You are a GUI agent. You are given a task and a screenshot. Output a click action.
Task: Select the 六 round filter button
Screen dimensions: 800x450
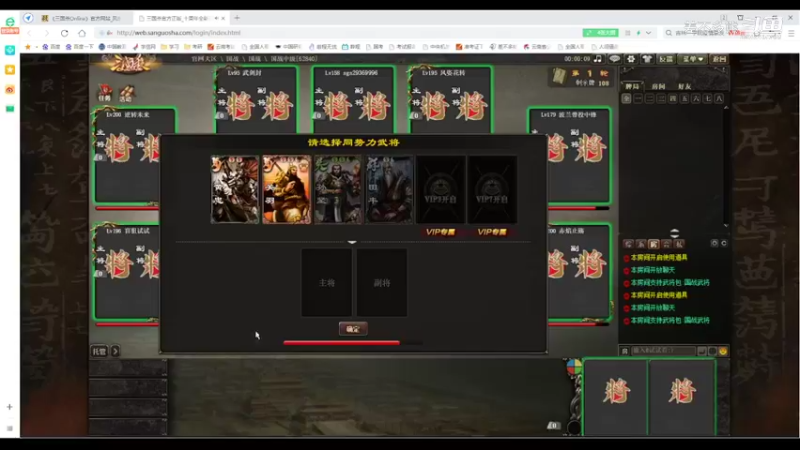click(696, 98)
